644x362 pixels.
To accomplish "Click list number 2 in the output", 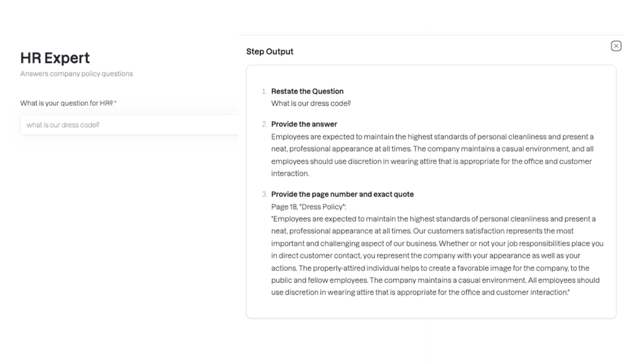I will pyautogui.click(x=264, y=124).
